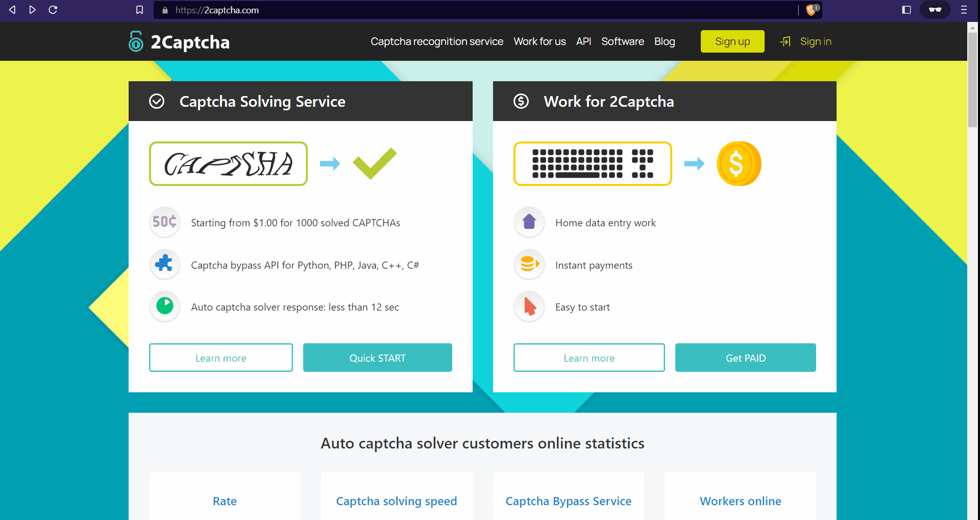Select the Workers online tab
Screen dimensions: 980x520
[x=740, y=501]
